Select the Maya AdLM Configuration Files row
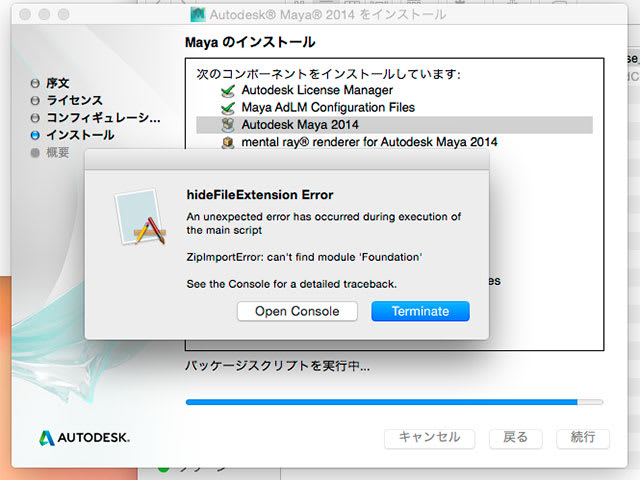This screenshot has width=640, height=480. (394, 107)
